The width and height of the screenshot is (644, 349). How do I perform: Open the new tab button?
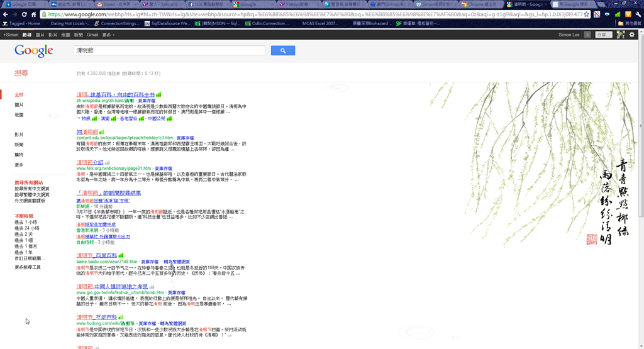click(x=602, y=4)
